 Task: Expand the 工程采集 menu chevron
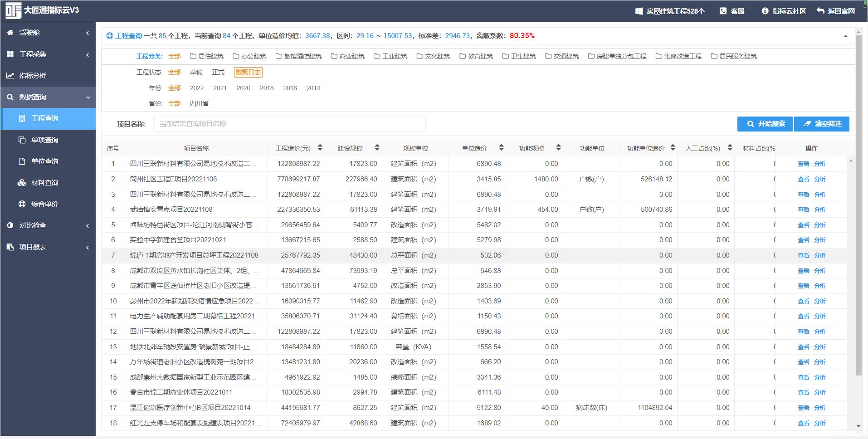tap(88, 54)
